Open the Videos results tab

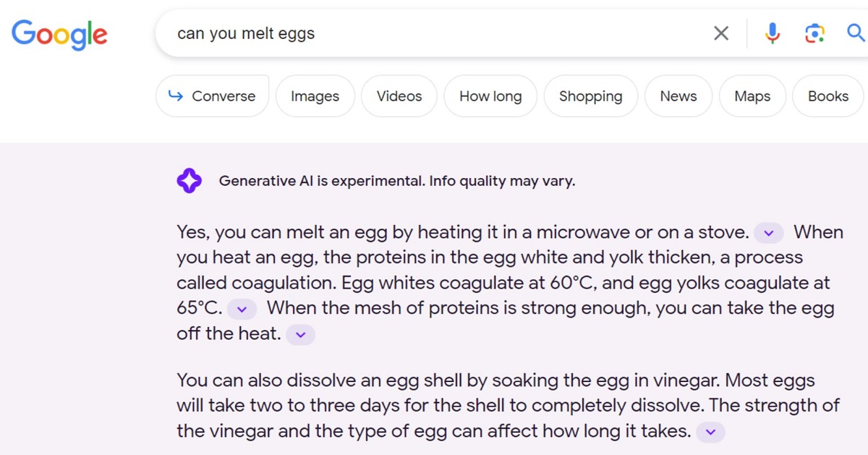click(399, 96)
